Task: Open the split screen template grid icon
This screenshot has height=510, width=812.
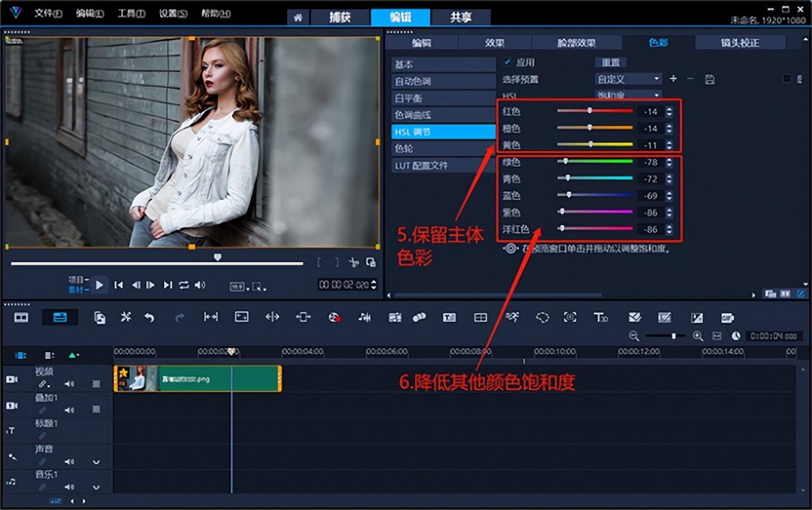Action: pyautogui.click(x=481, y=318)
